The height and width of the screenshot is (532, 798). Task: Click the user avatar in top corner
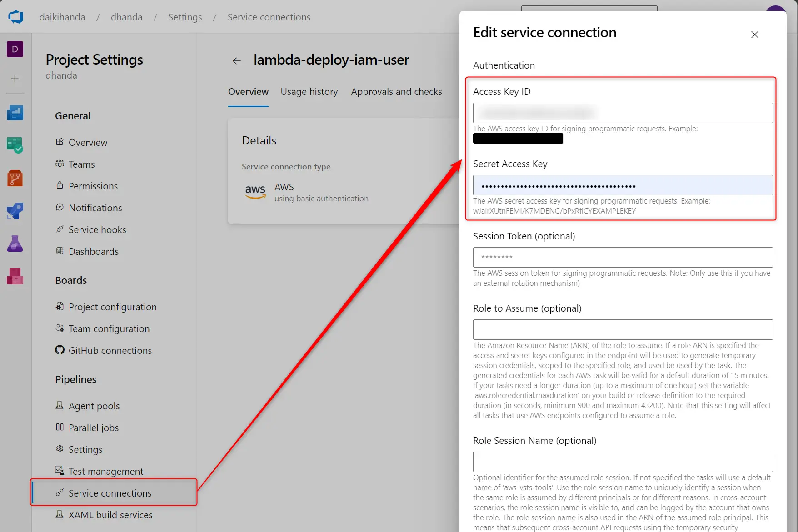(x=776, y=9)
